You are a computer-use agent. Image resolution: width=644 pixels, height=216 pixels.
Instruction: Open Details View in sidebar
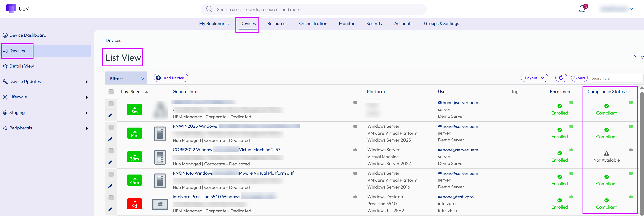point(21,66)
